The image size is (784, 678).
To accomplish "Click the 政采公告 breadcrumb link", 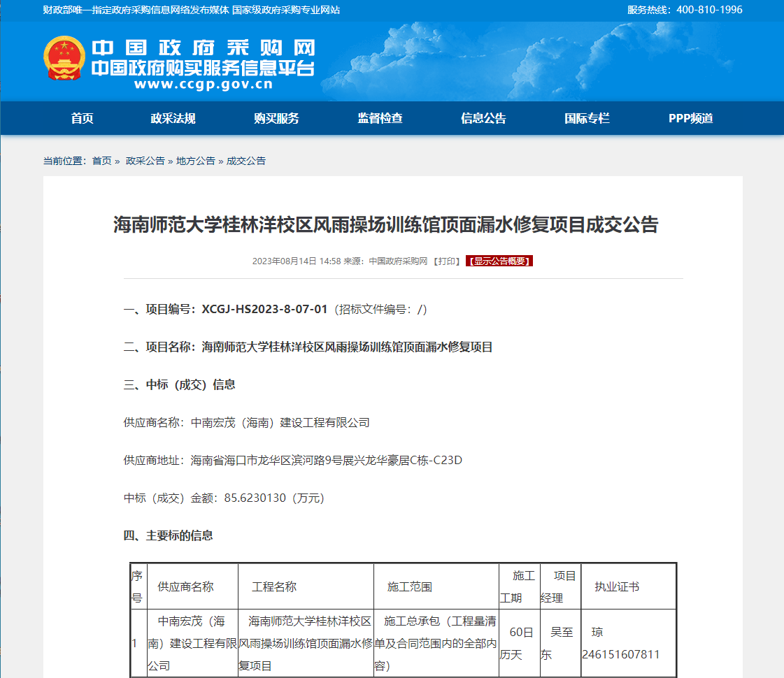I will pyautogui.click(x=145, y=161).
